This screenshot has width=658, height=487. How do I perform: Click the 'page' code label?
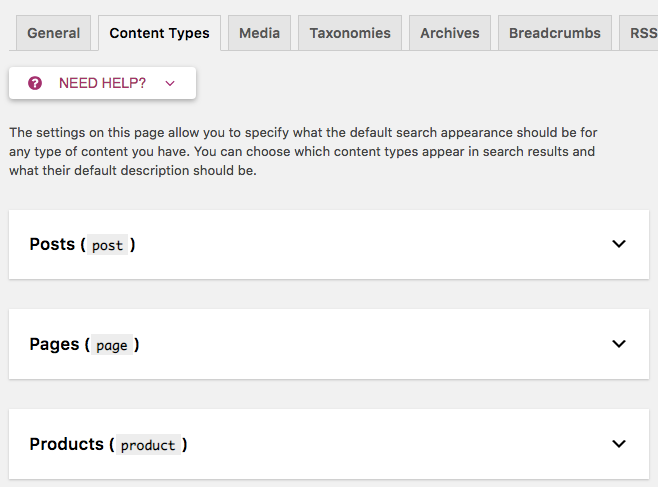point(111,346)
